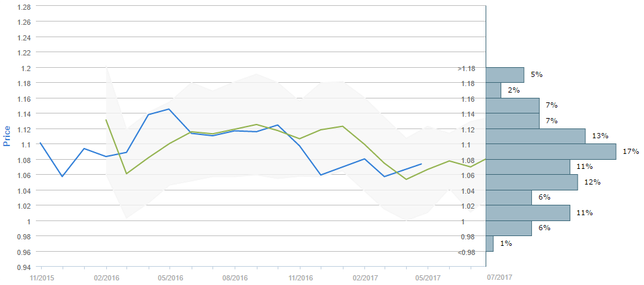644x285 pixels.
Task: Click the blue line's peak near 05/2016
Action: click(x=169, y=109)
